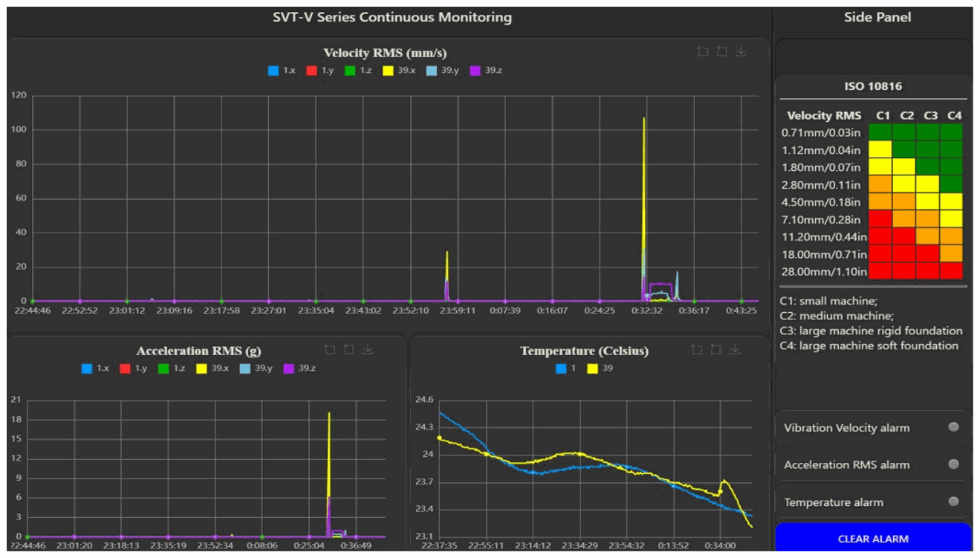Click the Side Panel header
This screenshot has width=980, height=558.
(x=877, y=17)
